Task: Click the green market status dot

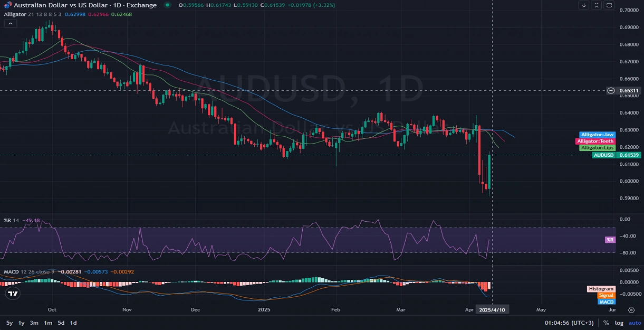Action: 168,5
